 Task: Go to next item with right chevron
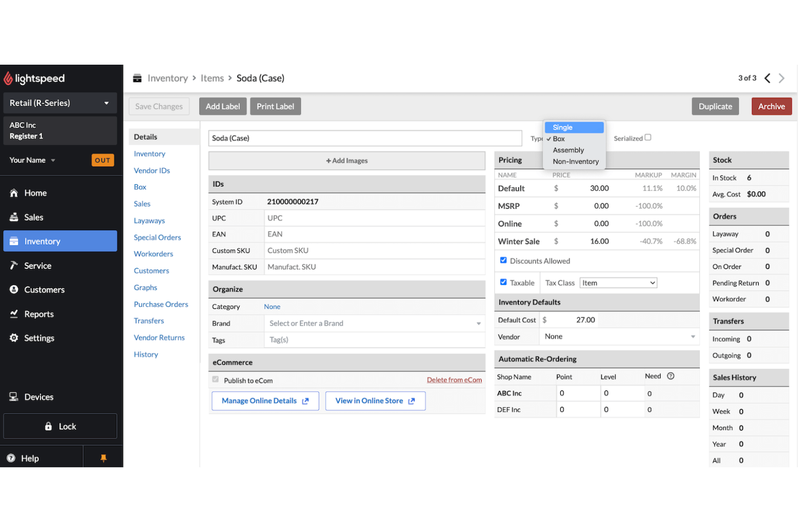[x=781, y=78]
